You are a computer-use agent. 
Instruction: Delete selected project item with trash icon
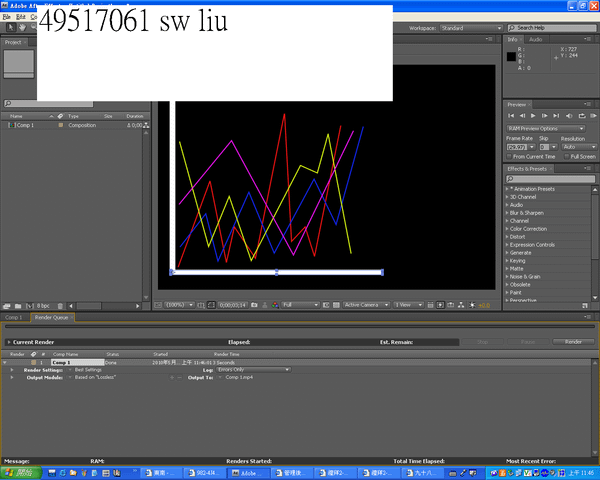[x=60, y=306]
